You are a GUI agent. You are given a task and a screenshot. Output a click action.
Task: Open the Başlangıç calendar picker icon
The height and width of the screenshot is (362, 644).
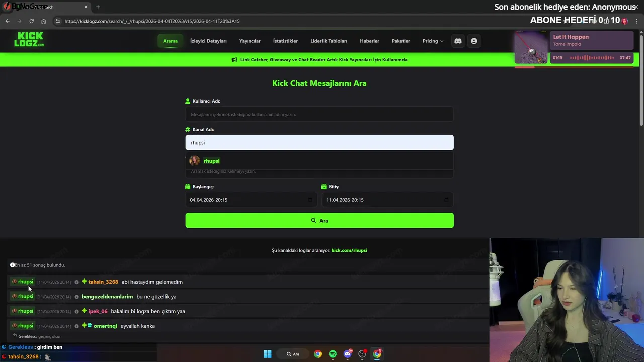click(310, 200)
